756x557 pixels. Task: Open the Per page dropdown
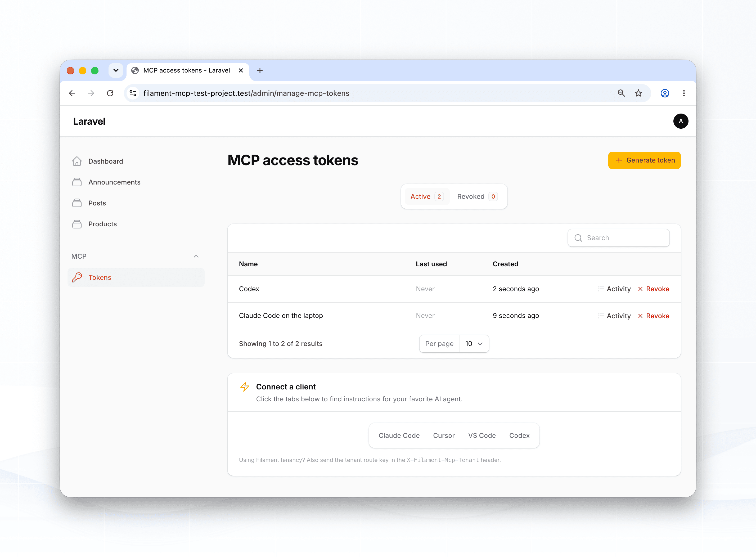[x=474, y=344]
